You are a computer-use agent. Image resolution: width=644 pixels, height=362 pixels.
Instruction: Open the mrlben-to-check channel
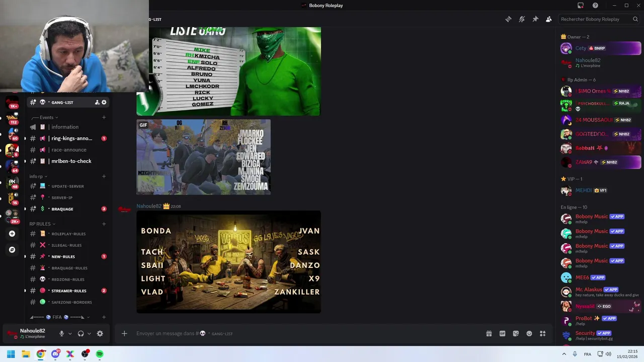point(68,161)
